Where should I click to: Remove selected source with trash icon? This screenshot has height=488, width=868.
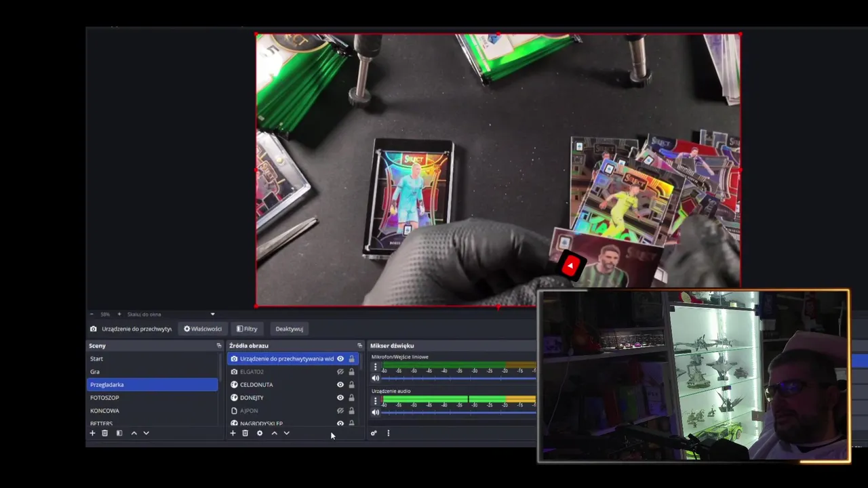[x=245, y=433]
